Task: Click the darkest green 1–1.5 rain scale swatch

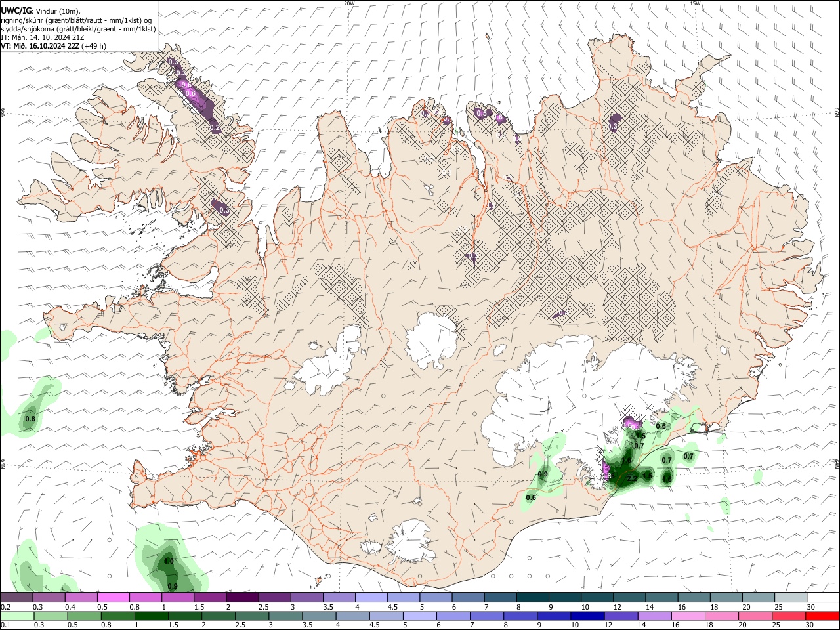Action: [x=152, y=616]
